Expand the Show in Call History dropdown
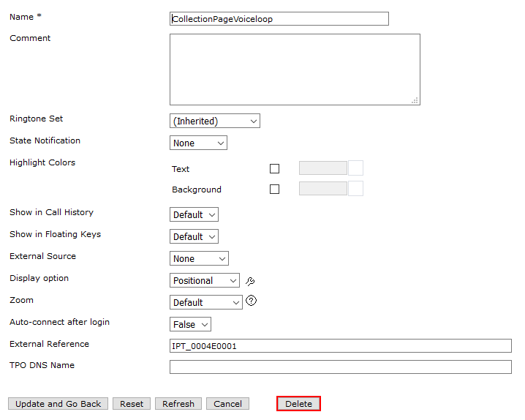Image resolution: width=525 pixels, height=420 pixels. coord(194,214)
